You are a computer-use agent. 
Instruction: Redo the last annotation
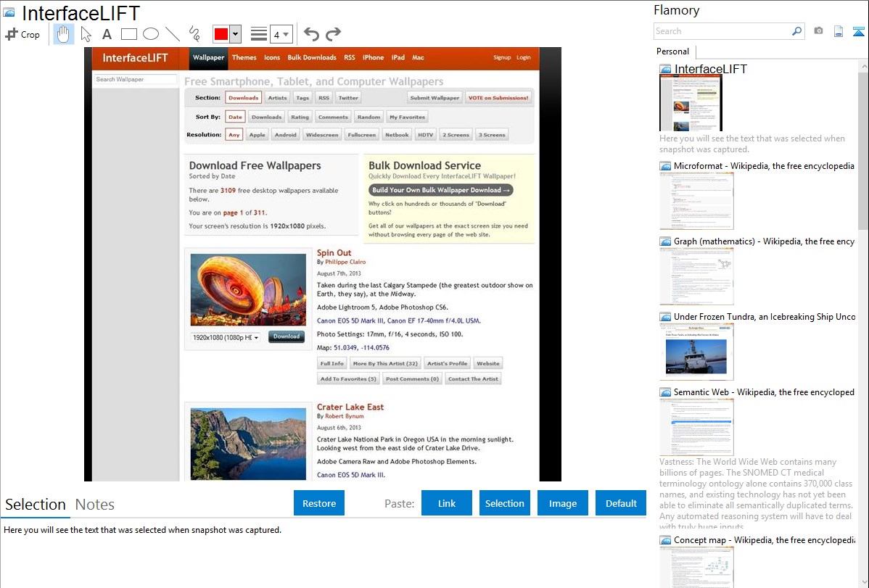333,34
